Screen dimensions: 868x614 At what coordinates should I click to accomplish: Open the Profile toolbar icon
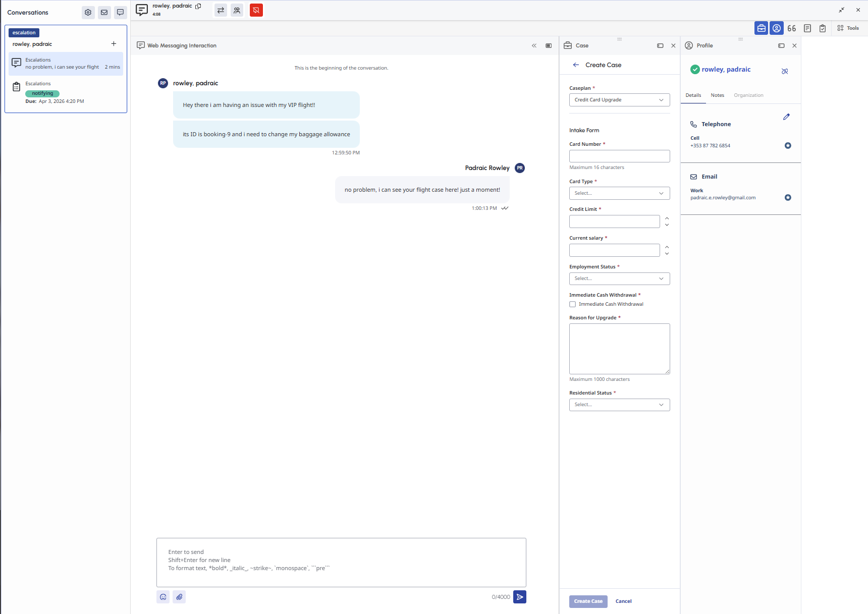pyautogui.click(x=777, y=28)
